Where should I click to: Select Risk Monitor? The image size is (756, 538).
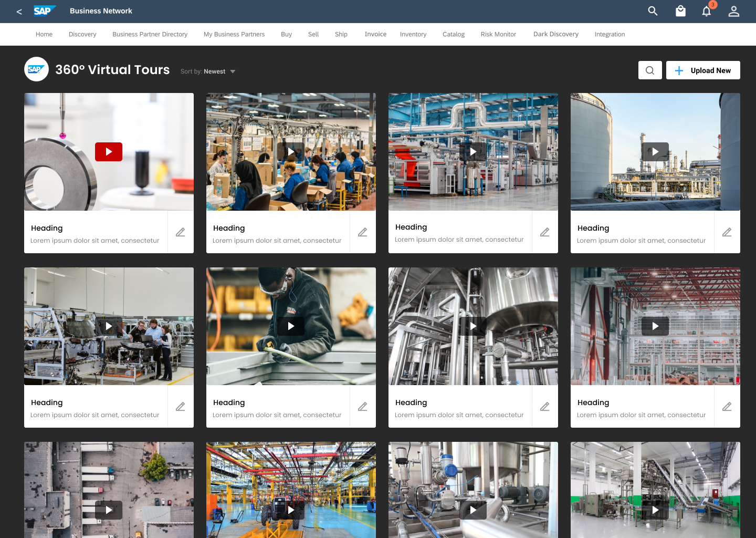pyautogui.click(x=498, y=34)
